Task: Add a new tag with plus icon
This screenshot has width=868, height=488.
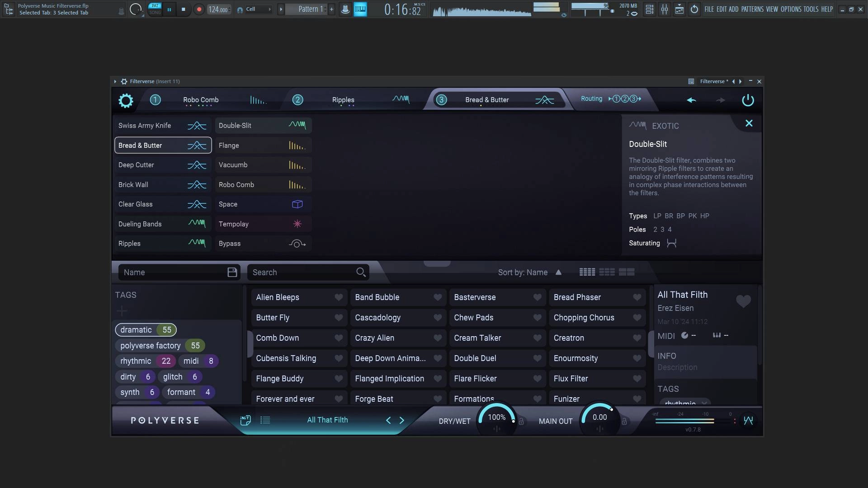Action: (x=122, y=311)
